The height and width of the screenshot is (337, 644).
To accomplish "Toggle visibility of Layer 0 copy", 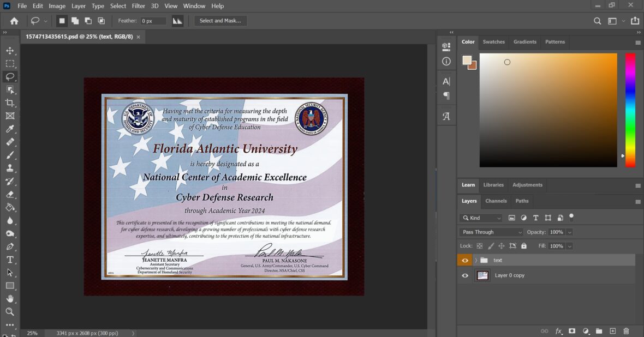I will pos(464,275).
